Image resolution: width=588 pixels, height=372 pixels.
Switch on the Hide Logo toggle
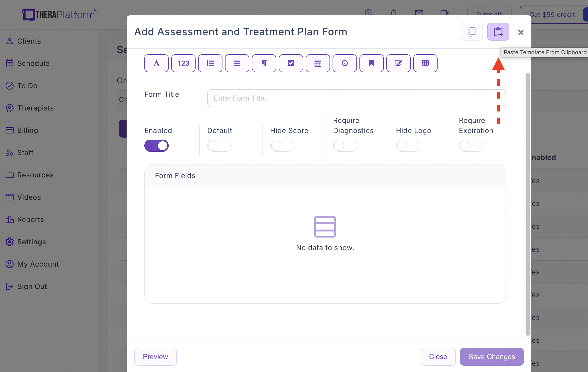(x=408, y=146)
